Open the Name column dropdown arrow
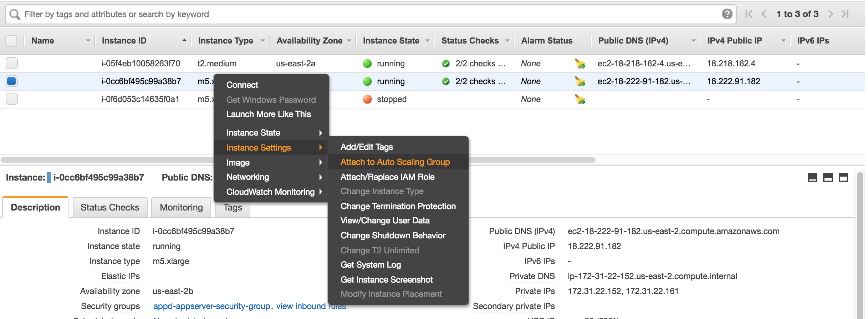The width and height of the screenshot is (868, 319). point(88,41)
